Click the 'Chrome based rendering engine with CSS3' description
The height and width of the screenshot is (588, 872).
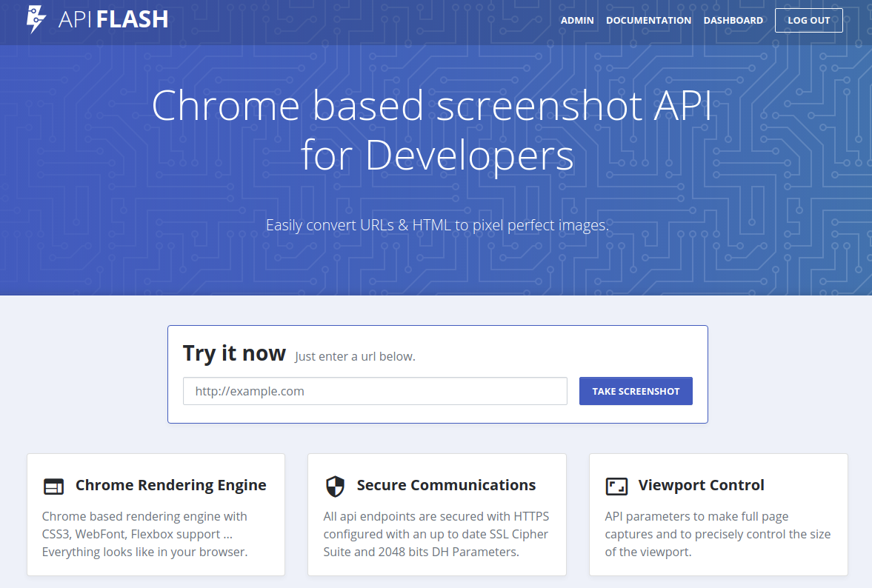click(144, 534)
